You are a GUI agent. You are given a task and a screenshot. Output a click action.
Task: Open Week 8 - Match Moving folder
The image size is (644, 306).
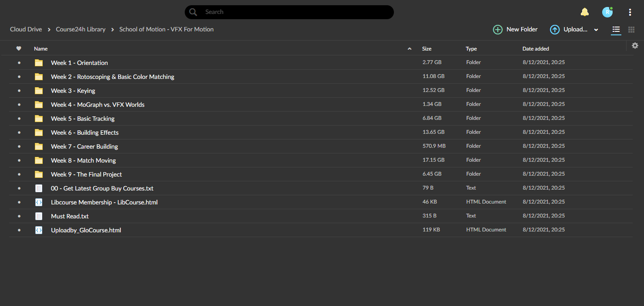(x=83, y=160)
